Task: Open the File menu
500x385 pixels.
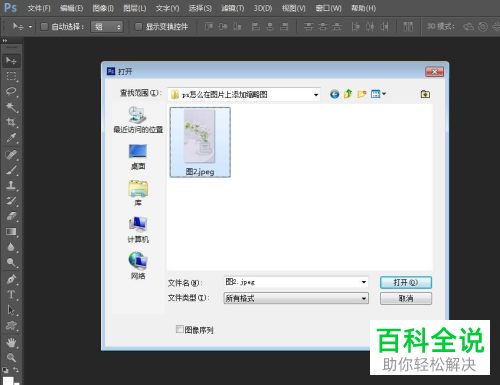Action: click(x=39, y=8)
